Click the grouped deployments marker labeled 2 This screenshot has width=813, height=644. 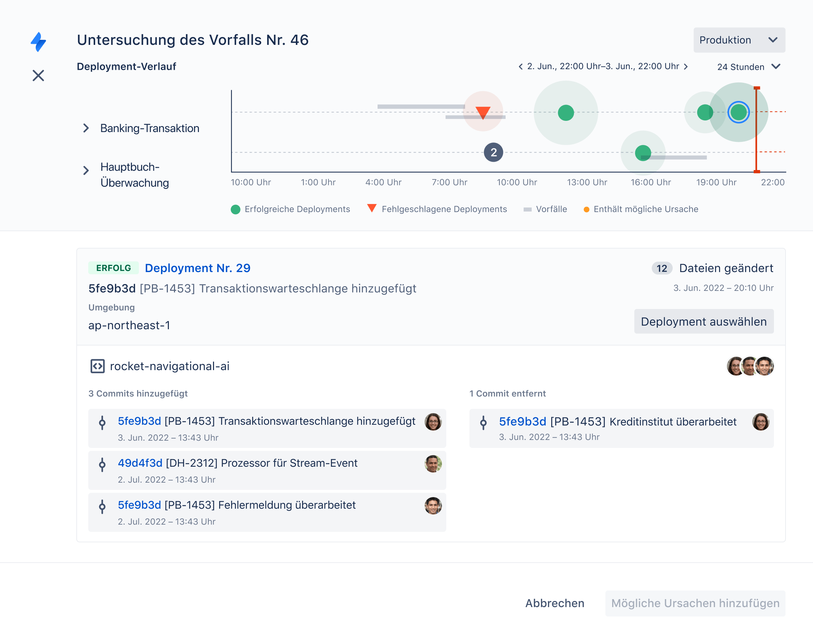(493, 152)
